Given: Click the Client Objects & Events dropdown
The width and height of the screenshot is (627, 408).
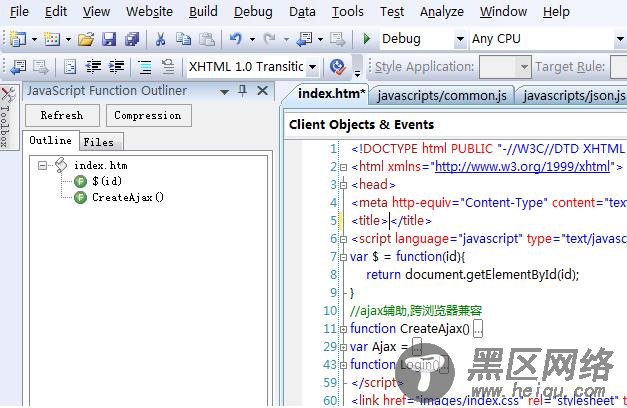Looking at the screenshot, I should pos(455,125).
